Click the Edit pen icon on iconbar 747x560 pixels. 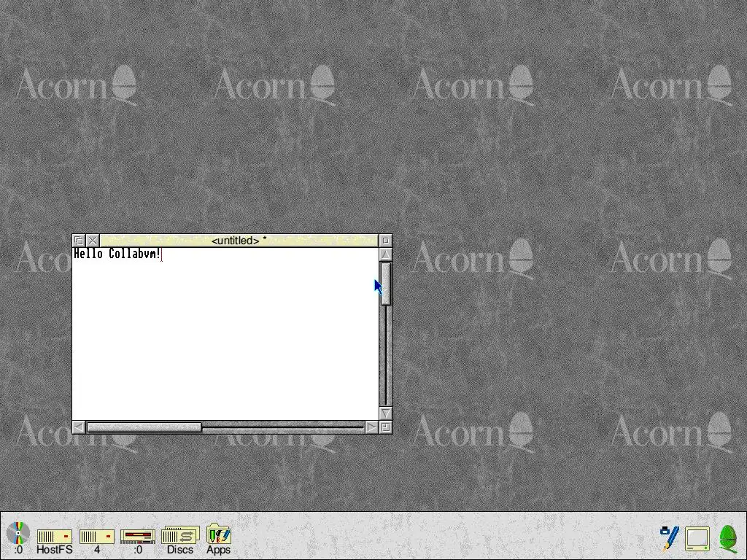click(670, 538)
